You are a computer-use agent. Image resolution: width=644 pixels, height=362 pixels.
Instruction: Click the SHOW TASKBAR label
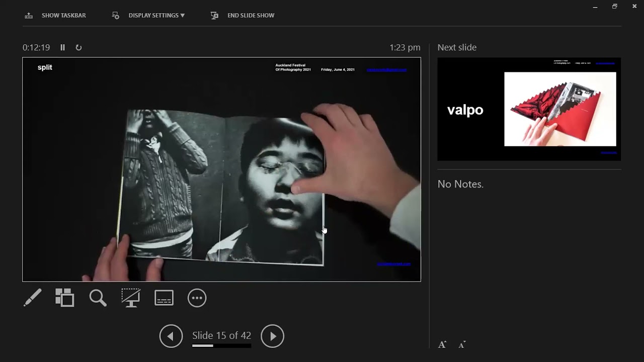pos(64,16)
